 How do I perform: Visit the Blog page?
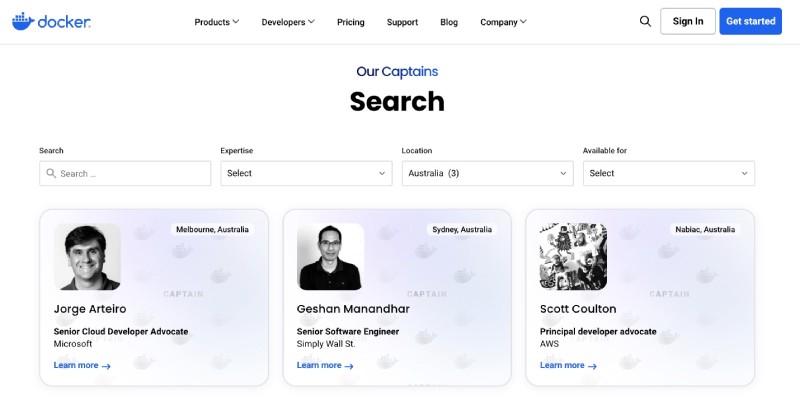[449, 22]
